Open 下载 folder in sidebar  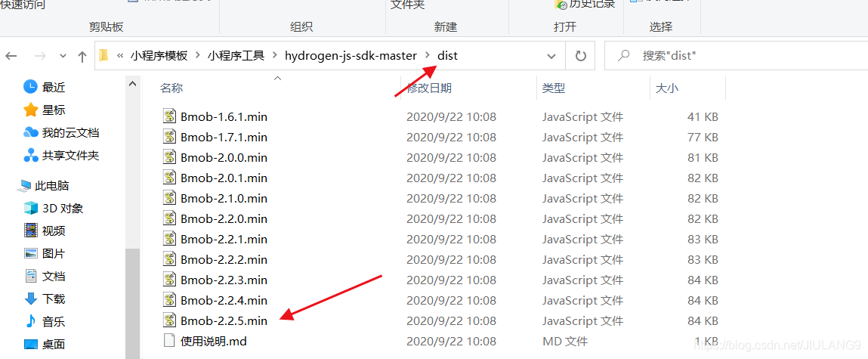tap(54, 299)
